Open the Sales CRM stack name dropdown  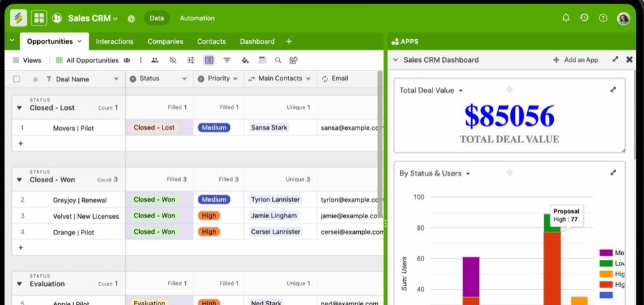coord(115,18)
